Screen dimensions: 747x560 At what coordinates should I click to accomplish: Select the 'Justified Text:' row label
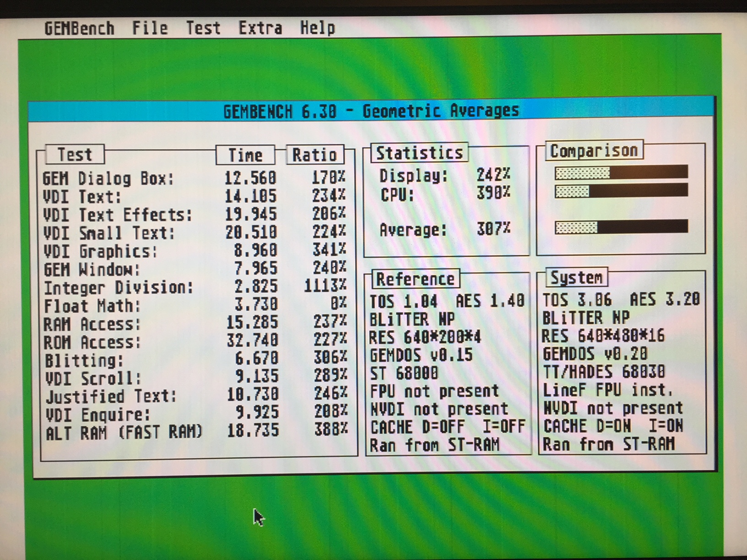click(x=111, y=396)
